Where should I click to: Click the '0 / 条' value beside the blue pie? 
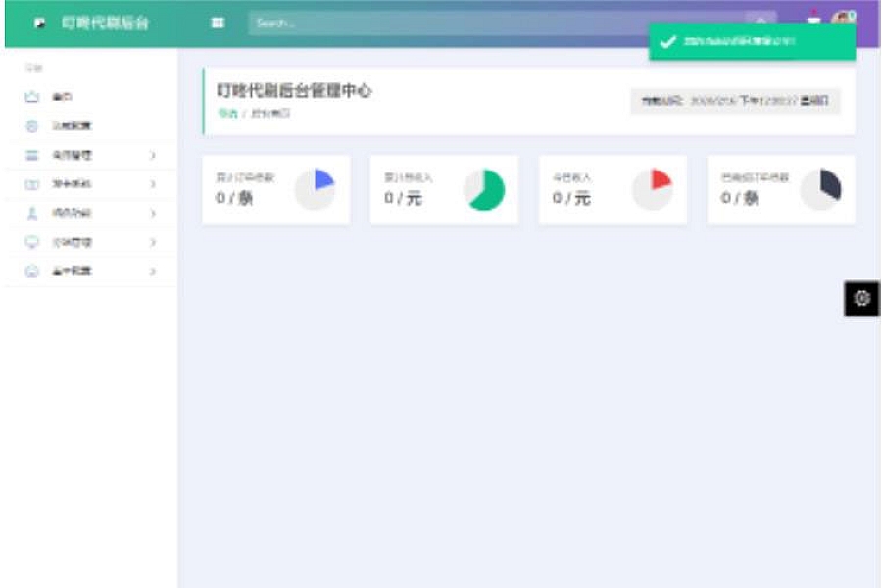click(234, 198)
